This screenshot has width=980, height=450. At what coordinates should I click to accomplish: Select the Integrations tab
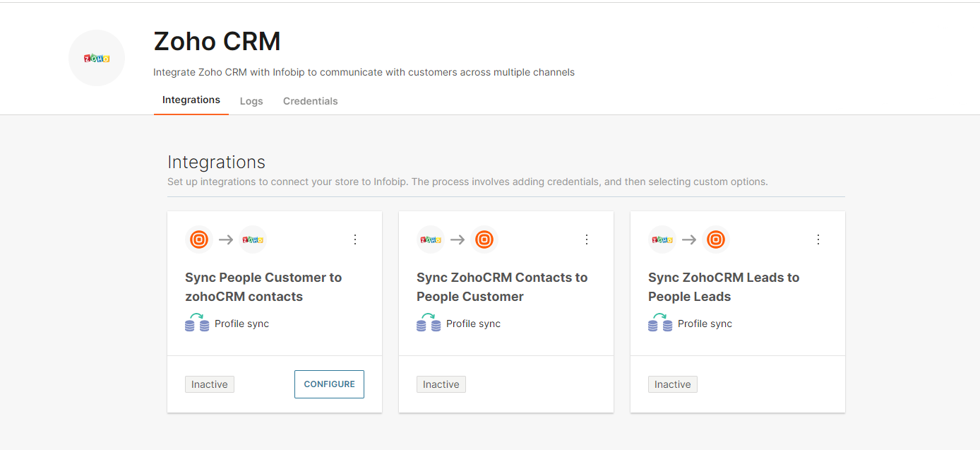[191, 100]
